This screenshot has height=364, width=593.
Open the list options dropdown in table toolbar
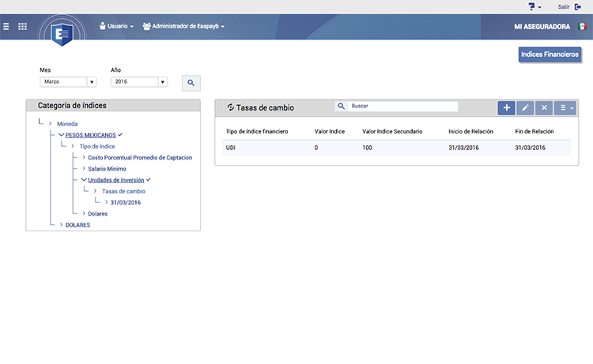(x=565, y=108)
